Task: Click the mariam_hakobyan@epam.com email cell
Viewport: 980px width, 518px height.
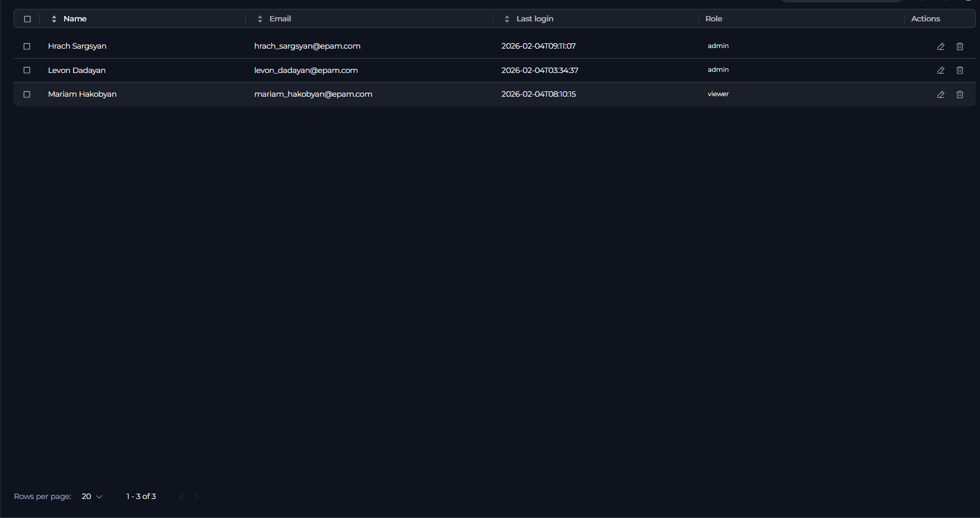Action: click(313, 94)
